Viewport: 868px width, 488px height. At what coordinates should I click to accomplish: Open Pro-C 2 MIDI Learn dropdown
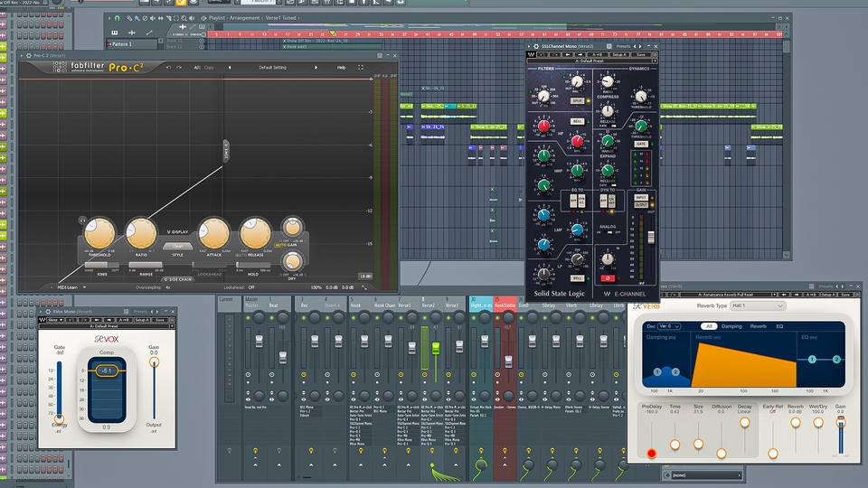(71, 287)
